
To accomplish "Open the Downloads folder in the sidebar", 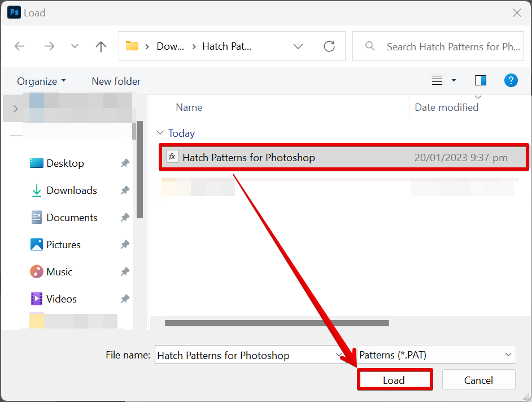I will click(x=71, y=191).
